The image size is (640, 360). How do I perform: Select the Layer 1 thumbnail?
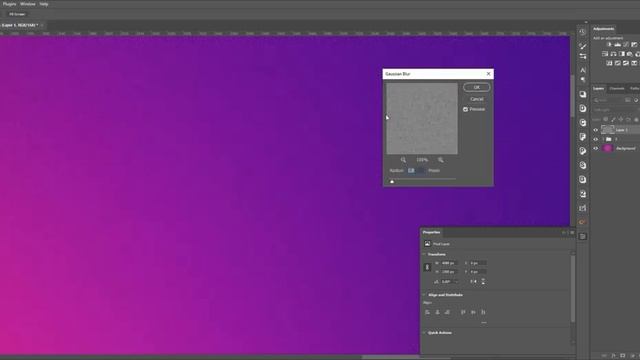click(x=608, y=130)
